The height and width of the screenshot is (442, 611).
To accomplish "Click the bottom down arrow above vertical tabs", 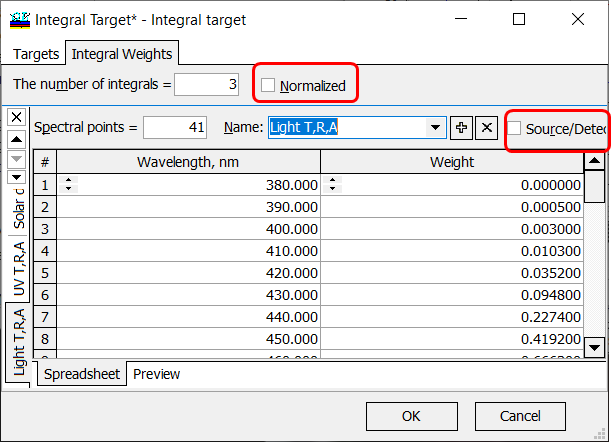I will (16, 177).
